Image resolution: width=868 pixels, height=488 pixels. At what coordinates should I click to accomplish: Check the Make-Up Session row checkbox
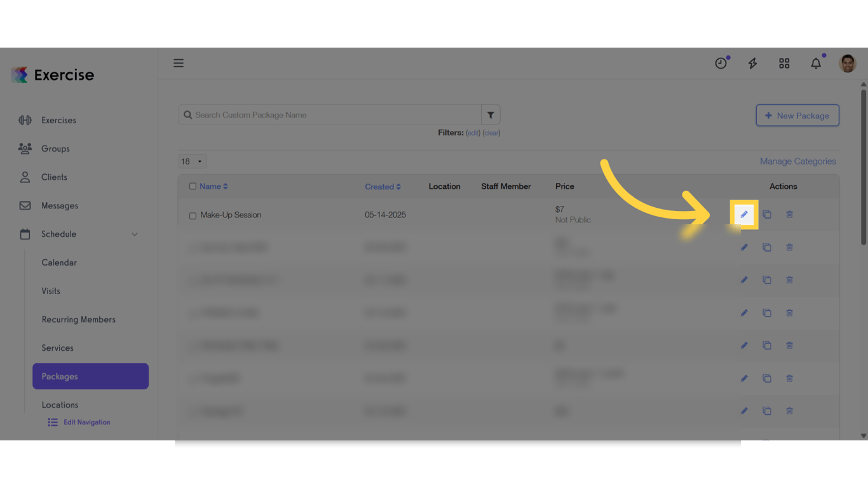pos(193,215)
